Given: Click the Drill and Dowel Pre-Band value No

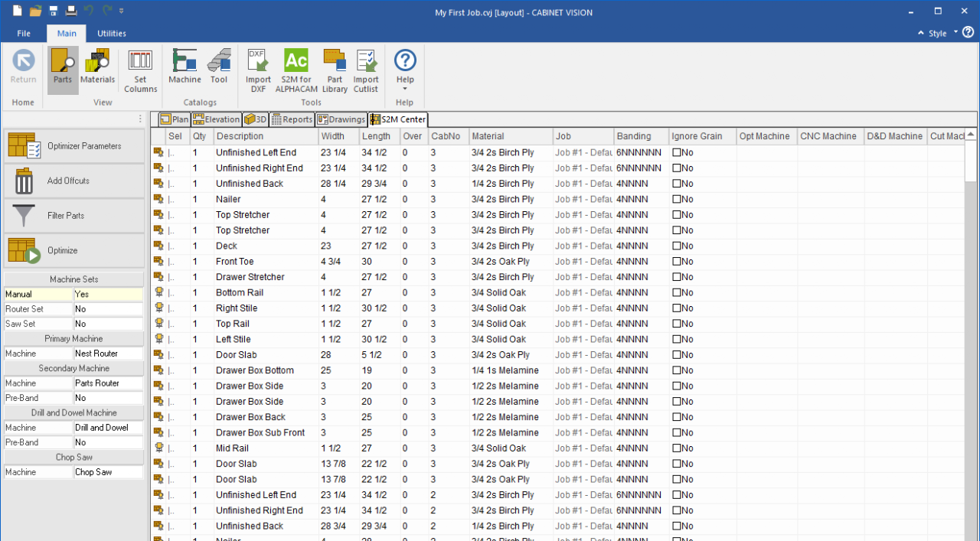Looking at the screenshot, I should [108, 442].
